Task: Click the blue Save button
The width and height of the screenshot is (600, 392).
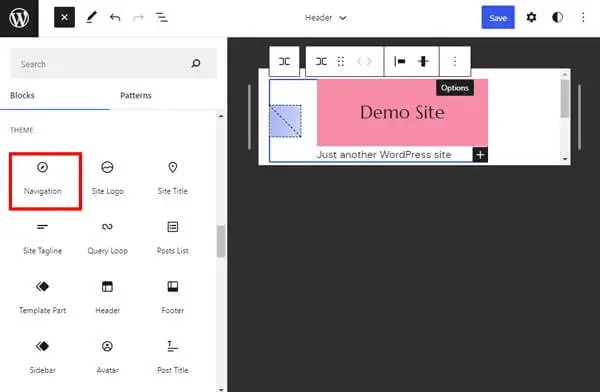Action: (498, 18)
